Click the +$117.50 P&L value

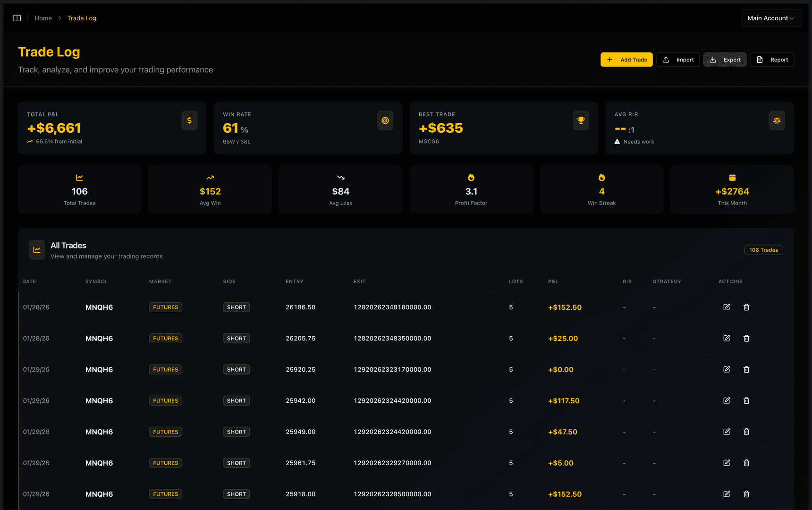coord(564,400)
